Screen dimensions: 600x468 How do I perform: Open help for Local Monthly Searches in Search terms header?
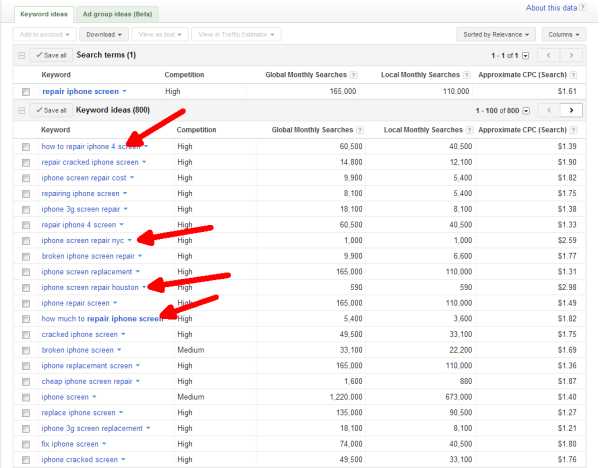click(466, 75)
